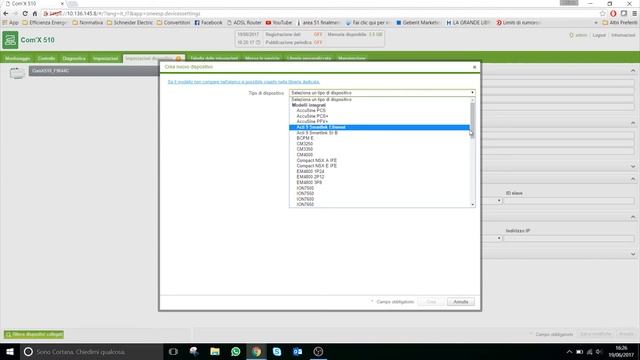Open Skype from the taskbar
The image size is (640, 360).
click(x=277, y=351)
